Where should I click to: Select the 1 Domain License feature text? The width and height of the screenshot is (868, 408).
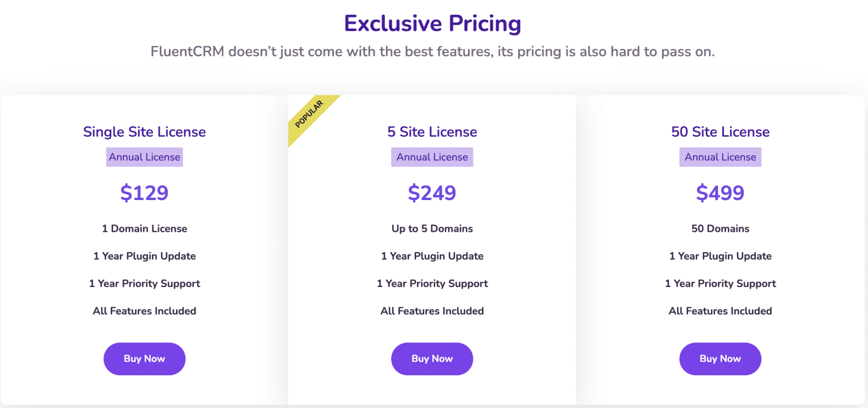tap(144, 228)
